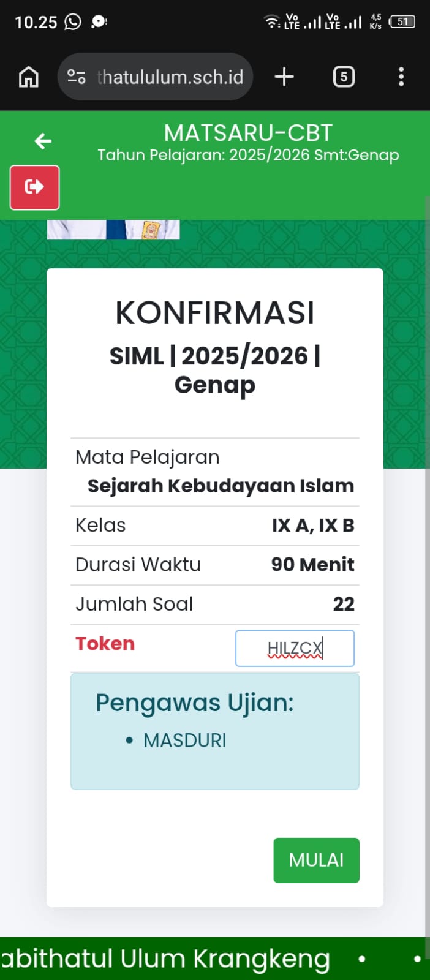Tap the address bar URL text

pyautogui.click(x=170, y=77)
